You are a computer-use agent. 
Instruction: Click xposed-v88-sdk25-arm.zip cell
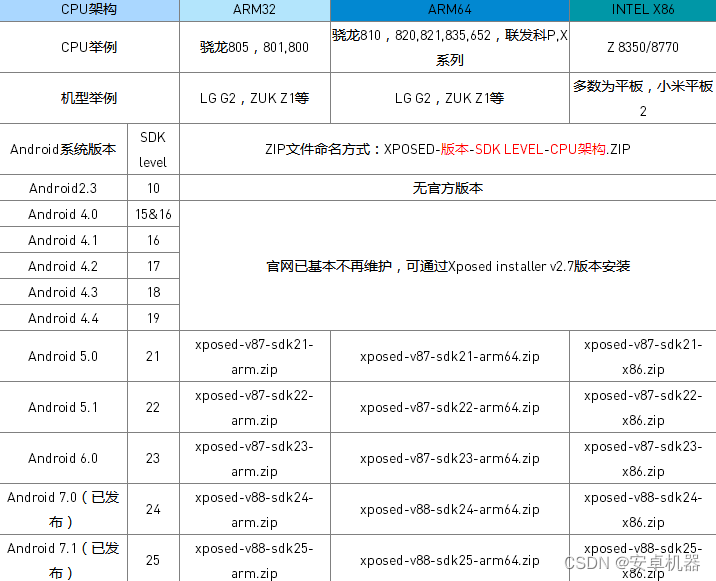[x=255, y=558]
